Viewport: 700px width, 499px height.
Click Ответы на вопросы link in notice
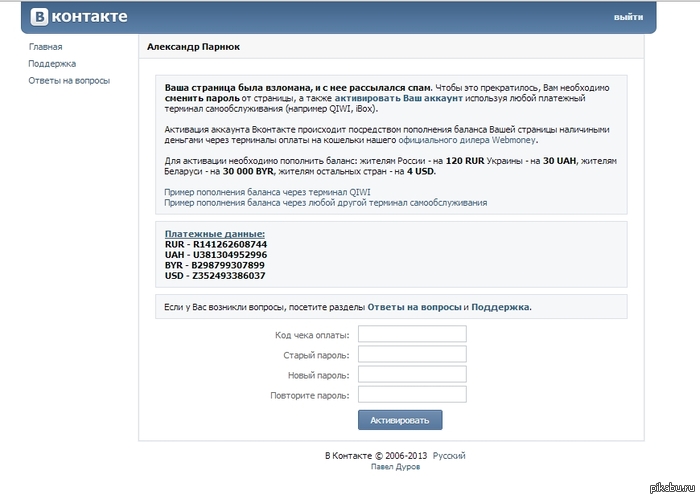414,307
